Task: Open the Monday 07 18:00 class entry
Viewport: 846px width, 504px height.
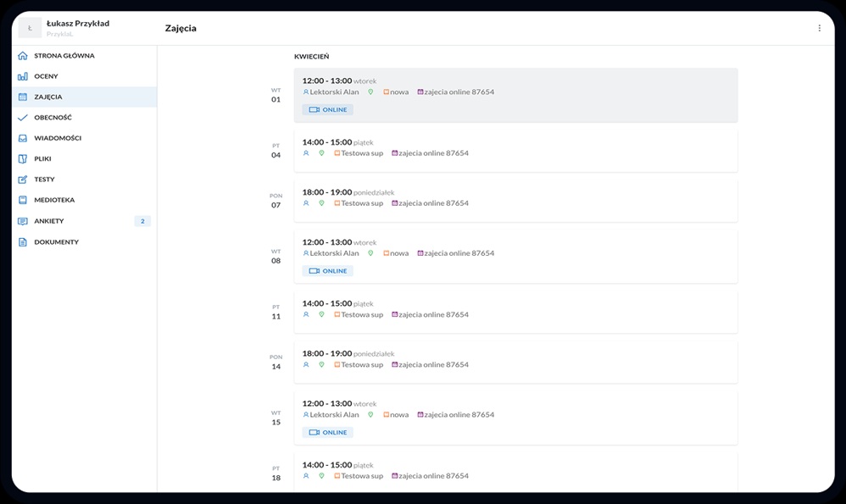Action: [x=515, y=198]
